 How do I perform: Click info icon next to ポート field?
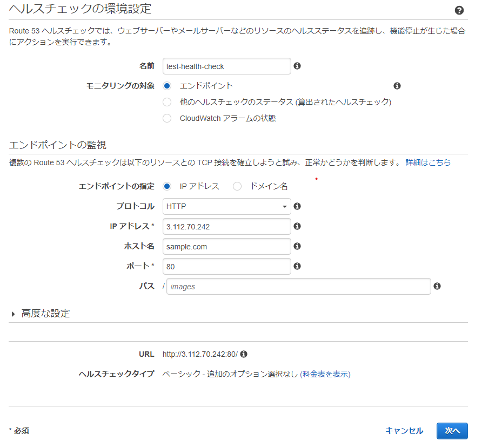pos(297,266)
